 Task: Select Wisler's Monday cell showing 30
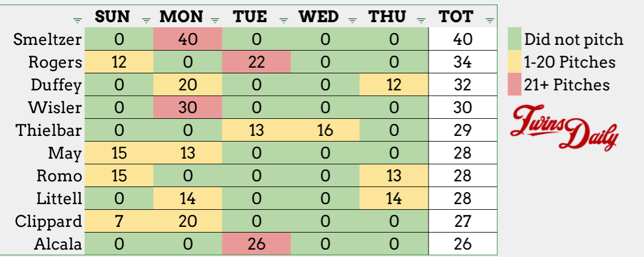click(x=188, y=107)
